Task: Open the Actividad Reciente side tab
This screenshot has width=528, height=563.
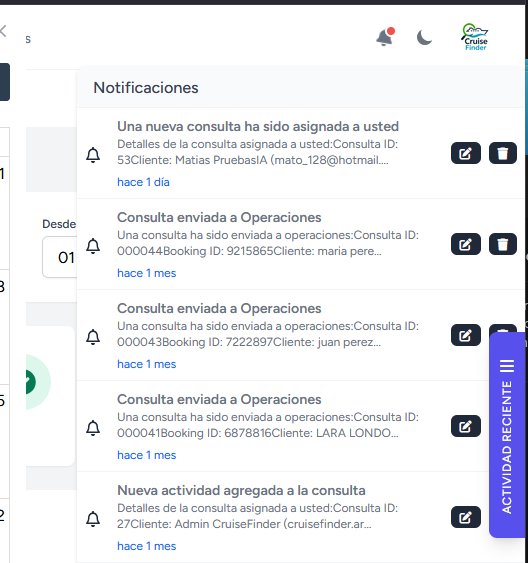Action: pos(507,435)
